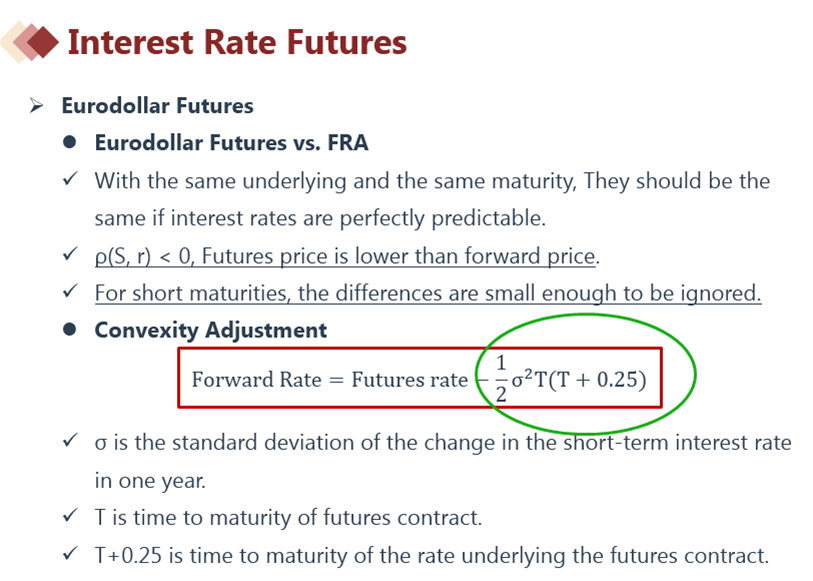Click the checkmark before 'T+0.25 is time'
The image size is (813, 581).
pos(70,554)
